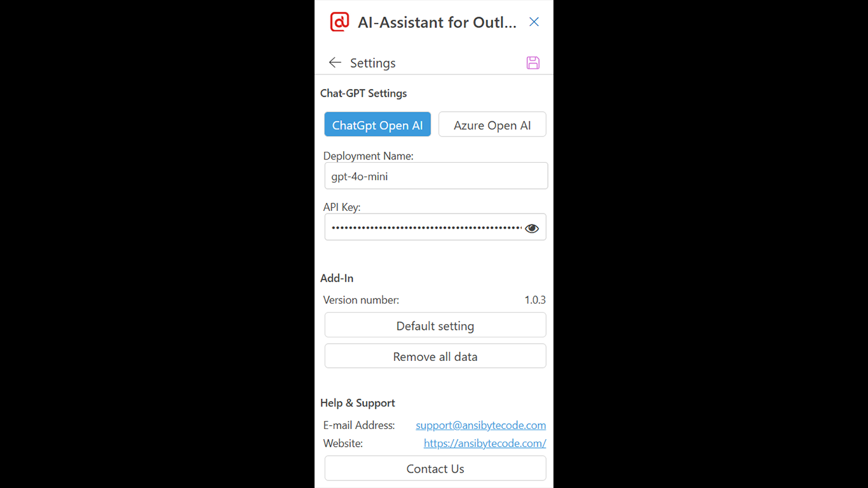Click the AI-Assistant for Outlook pane title
Viewport: 868px width, 488px height.
[437, 22]
